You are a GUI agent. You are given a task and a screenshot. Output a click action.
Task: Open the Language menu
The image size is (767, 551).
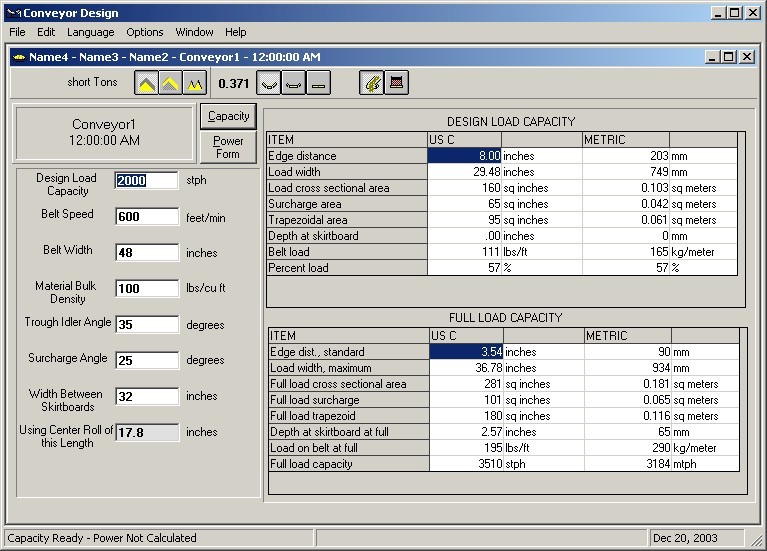(90, 32)
